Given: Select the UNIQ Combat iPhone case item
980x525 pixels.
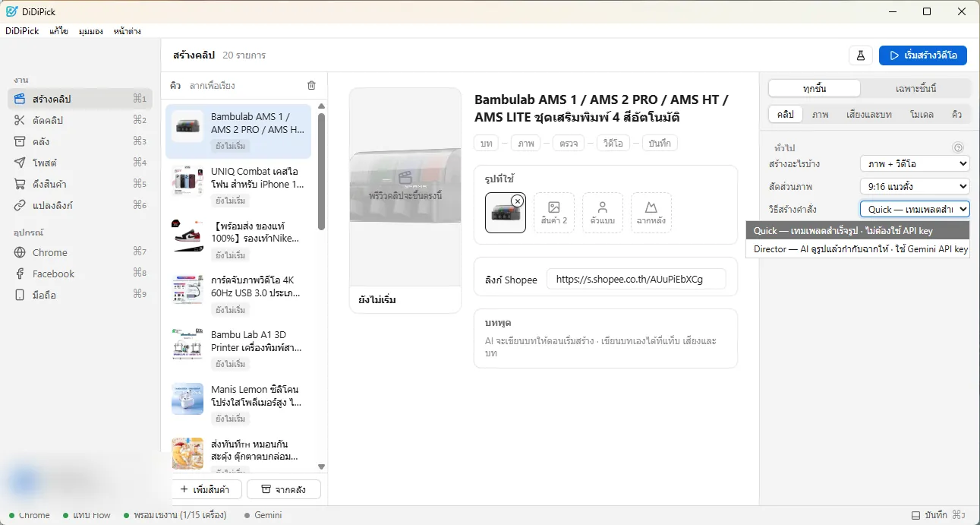Looking at the screenshot, I should click(x=238, y=186).
